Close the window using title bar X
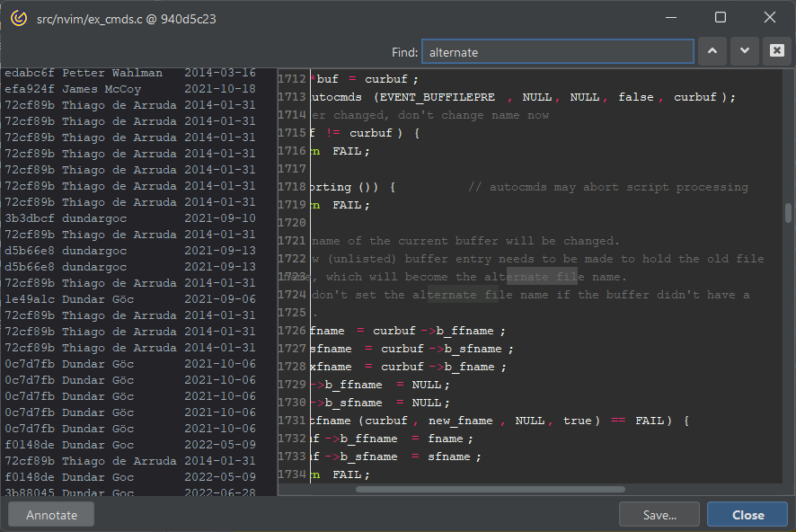The image size is (796, 532). pyautogui.click(x=769, y=18)
